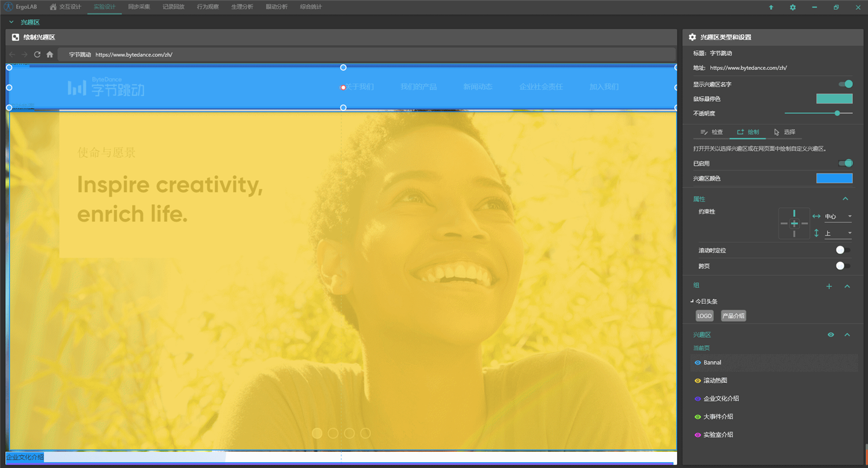
Task: Open the settings gear in title bar
Action: click(793, 8)
